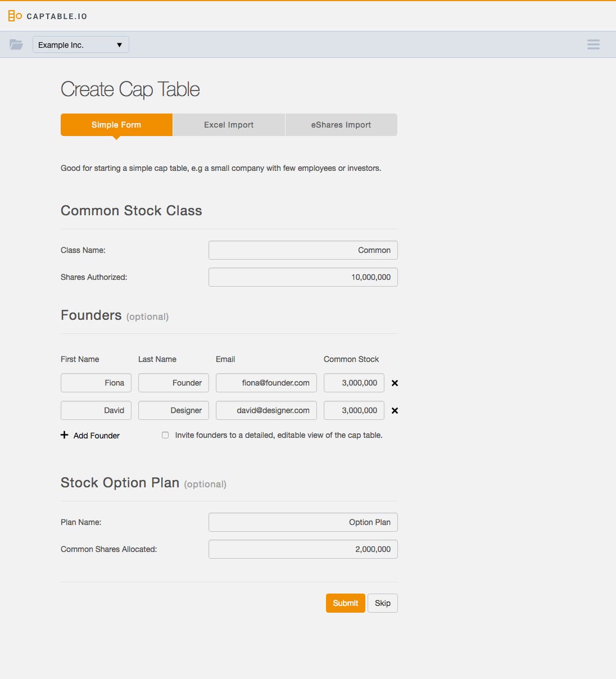Image resolution: width=616 pixels, height=679 pixels.
Task: Focus the Common Shares Allocated field
Action: point(303,549)
